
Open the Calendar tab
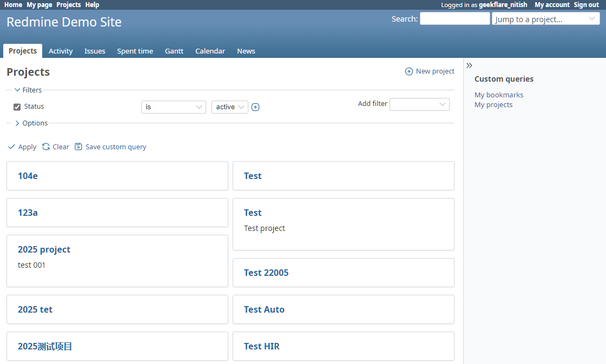(x=210, y=51)
